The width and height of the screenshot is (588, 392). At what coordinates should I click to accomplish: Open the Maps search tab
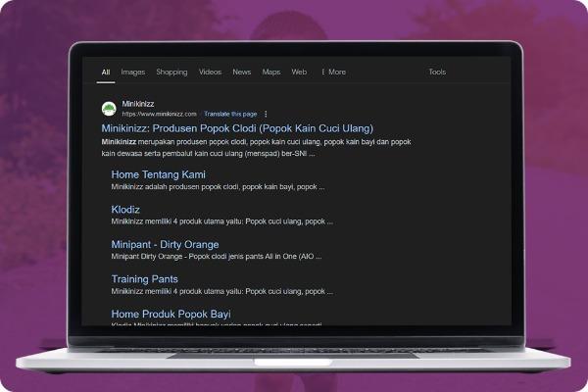click(x=270, y=72)
